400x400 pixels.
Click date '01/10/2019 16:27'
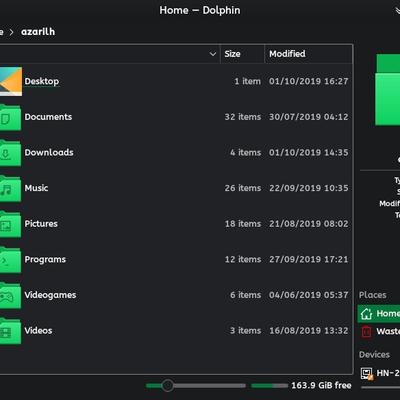309,81
